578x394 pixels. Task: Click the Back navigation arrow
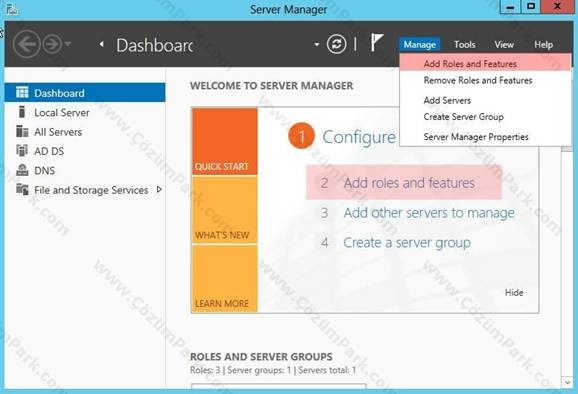click(x=26, y=45)
